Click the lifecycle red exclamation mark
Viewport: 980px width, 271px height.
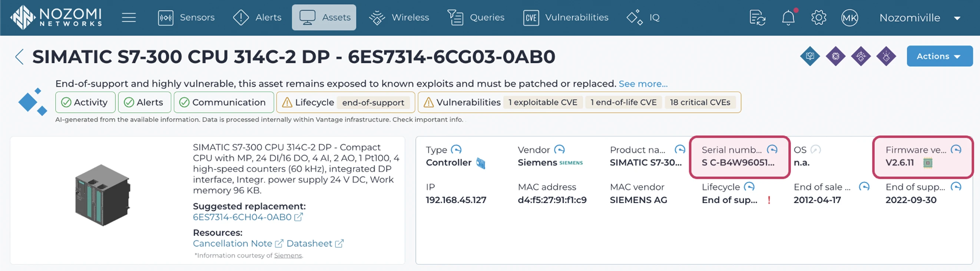tap(769, 200)
